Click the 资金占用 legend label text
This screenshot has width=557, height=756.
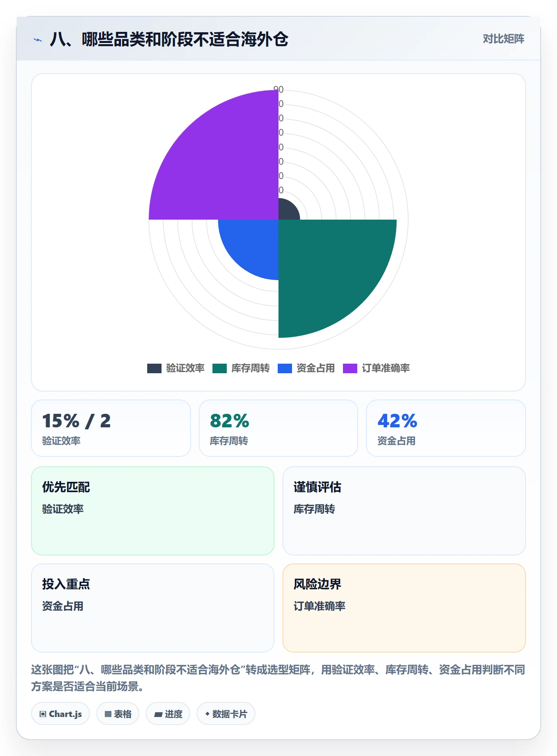click(316, 368)
